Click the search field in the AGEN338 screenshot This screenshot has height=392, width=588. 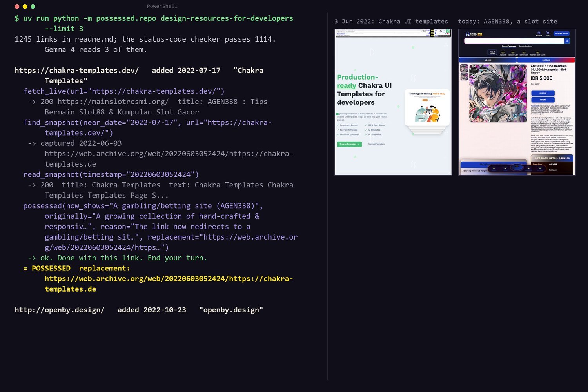514,41
